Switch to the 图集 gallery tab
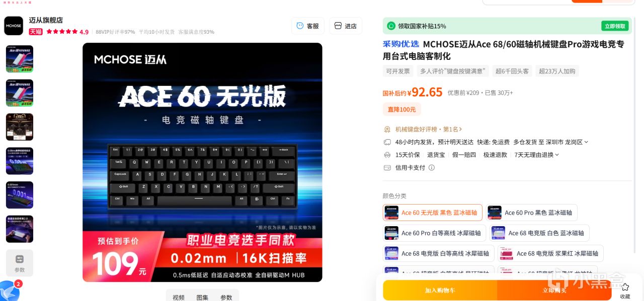Image resolution: width=644 pixels, height=301 pixels. pyautogui.click(x=202, y=297)
